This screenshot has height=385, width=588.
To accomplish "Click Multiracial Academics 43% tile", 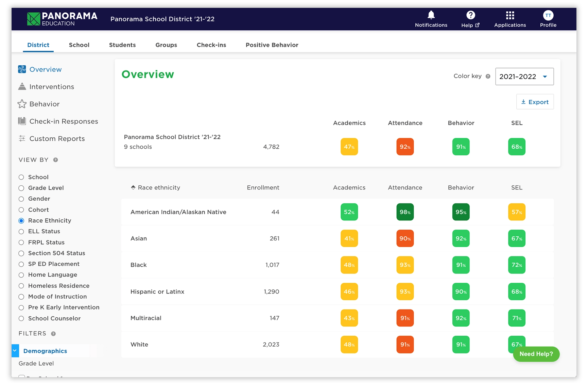I will pos(349,318).
